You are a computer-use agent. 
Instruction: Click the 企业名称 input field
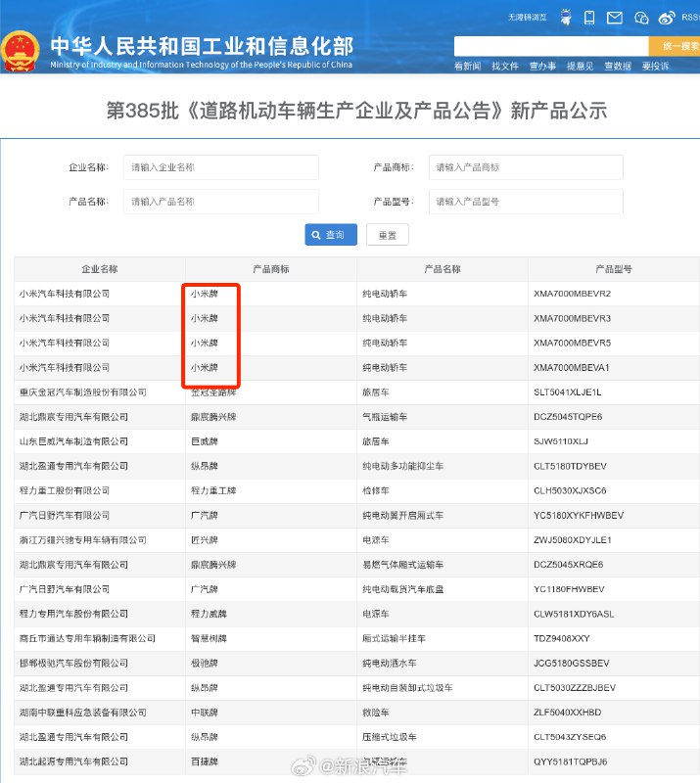point(221,167)
